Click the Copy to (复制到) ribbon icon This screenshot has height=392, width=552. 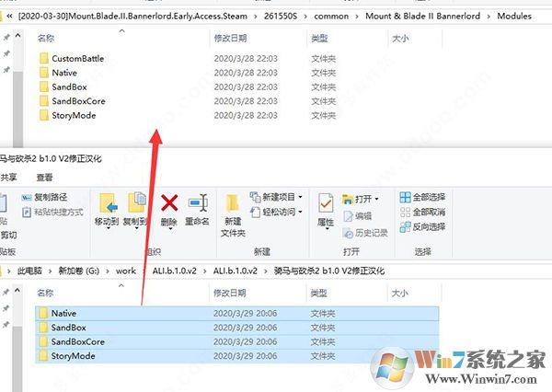[137, 202]
